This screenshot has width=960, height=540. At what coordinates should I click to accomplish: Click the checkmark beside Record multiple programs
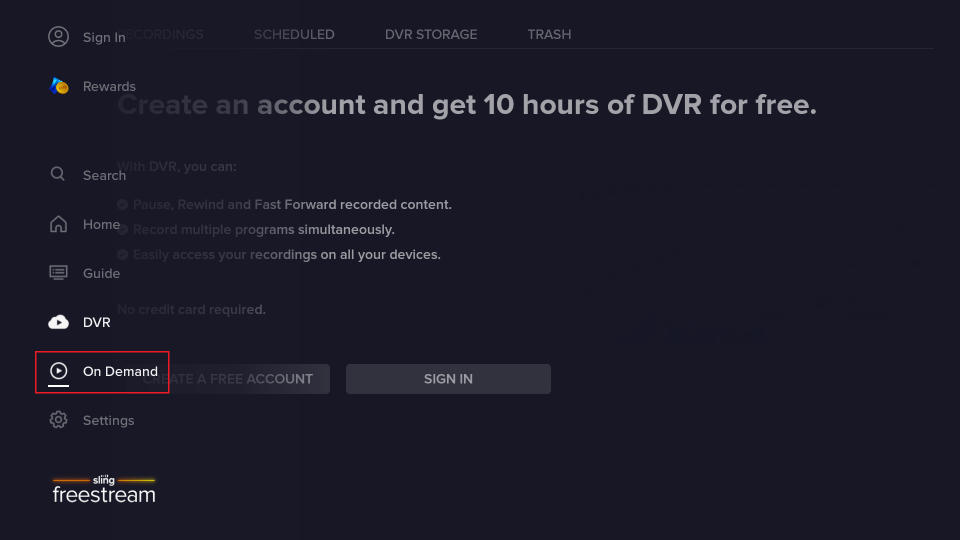coord(122,230)
